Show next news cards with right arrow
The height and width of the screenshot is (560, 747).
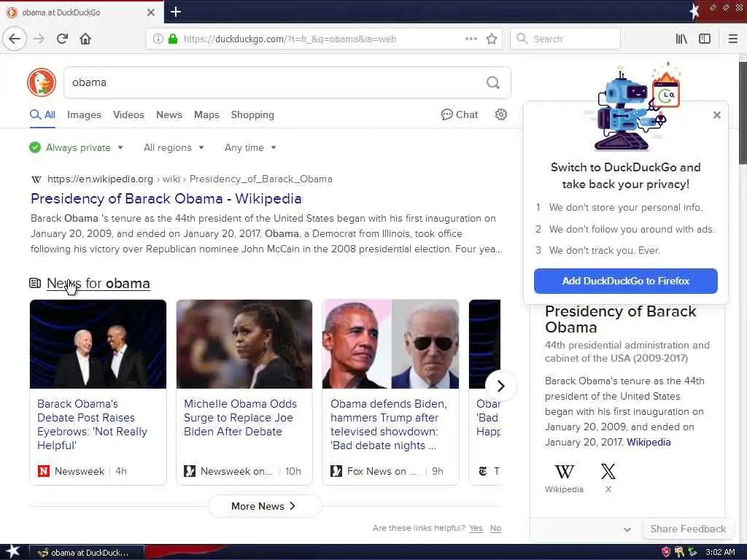500,386
